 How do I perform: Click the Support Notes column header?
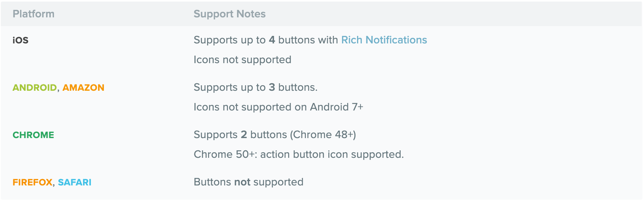229,14
